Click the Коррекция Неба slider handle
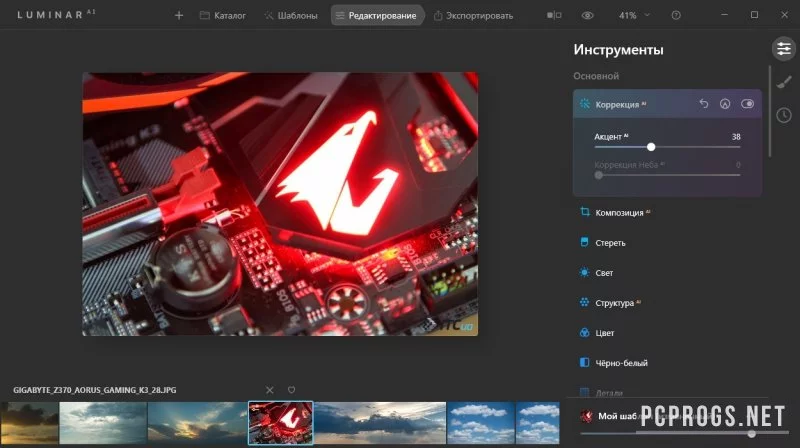This screenshot has width=800, height=448. [x=598, y=175]
